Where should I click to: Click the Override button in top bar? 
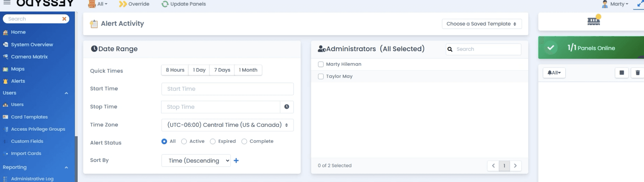(134, 4)
